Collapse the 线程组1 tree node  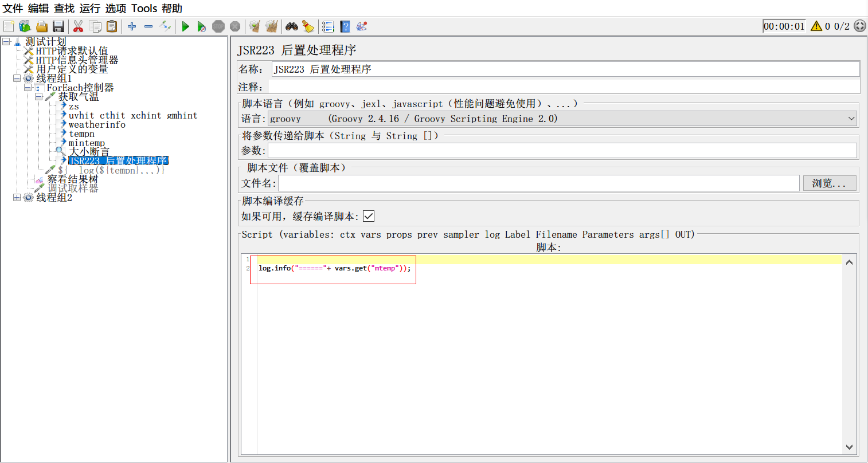point(17,79)
